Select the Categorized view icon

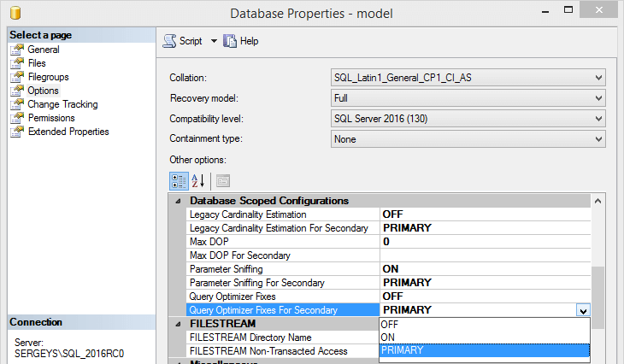(179, 181)
